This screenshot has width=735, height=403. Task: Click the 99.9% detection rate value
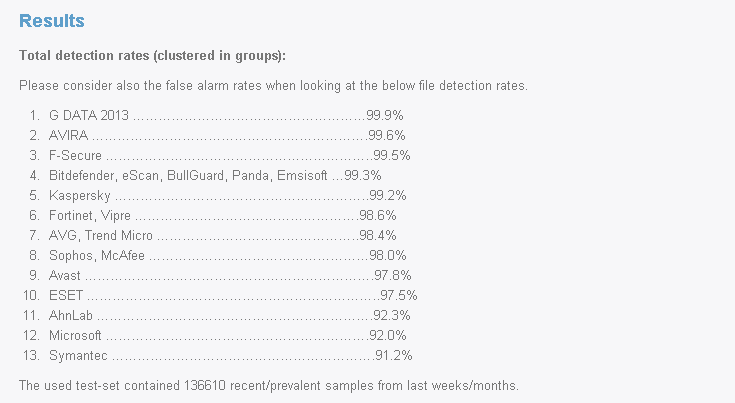point(385,115)
